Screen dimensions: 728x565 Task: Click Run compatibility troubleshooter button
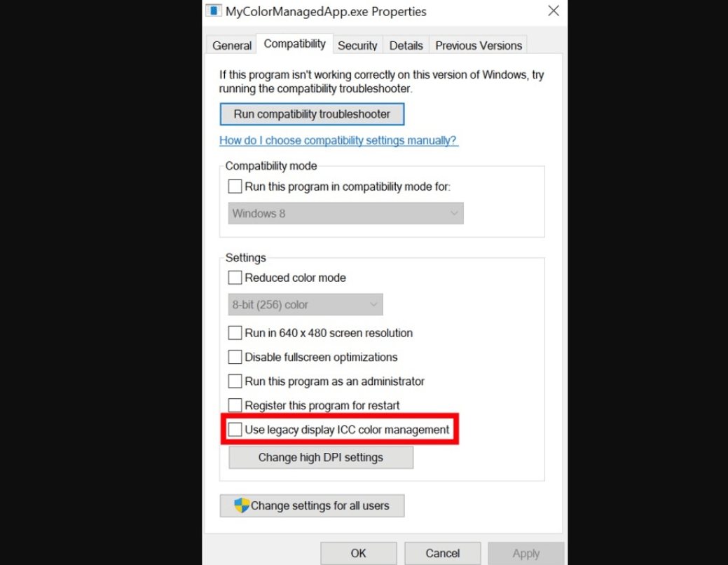[312, 114]
